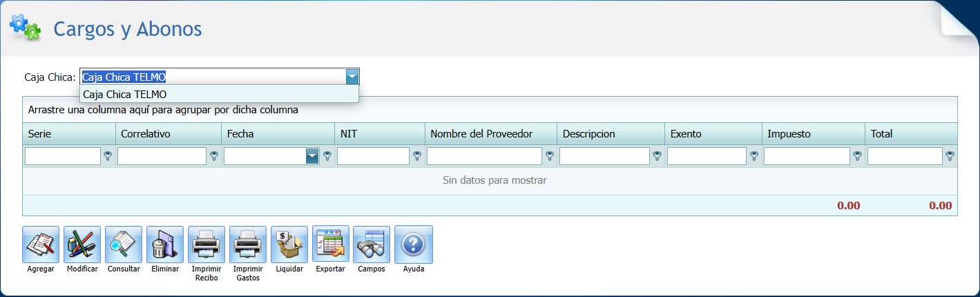980x297 pixels.
Task: Open Consultar with the magnifier icon
Action: pyautogui.click(x=124, y=245)
